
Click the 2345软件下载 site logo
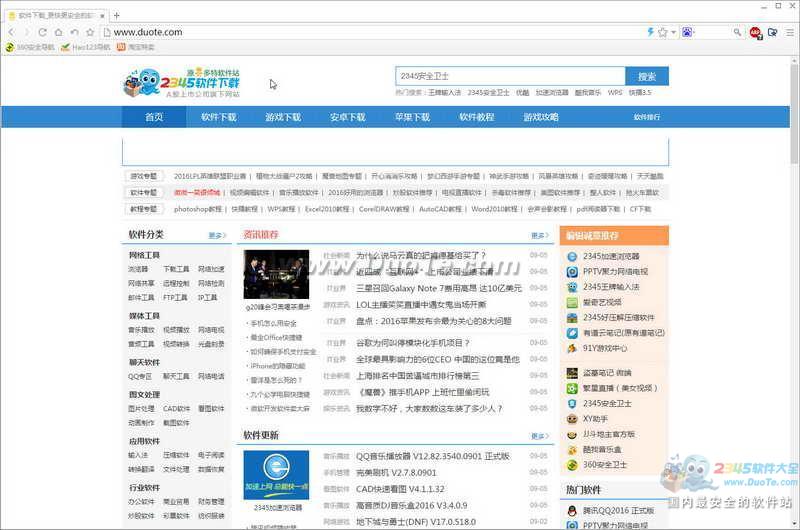point(182,83)
